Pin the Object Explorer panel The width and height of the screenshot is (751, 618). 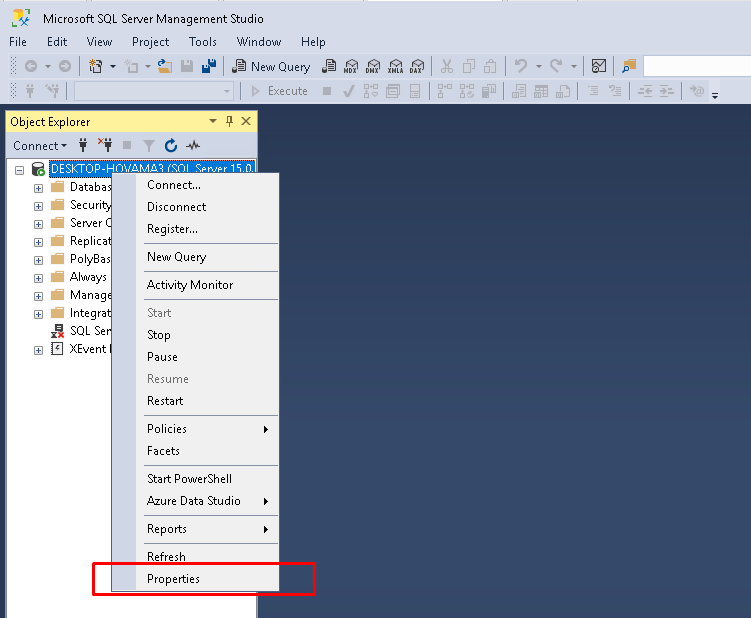(x=229, y=122)
